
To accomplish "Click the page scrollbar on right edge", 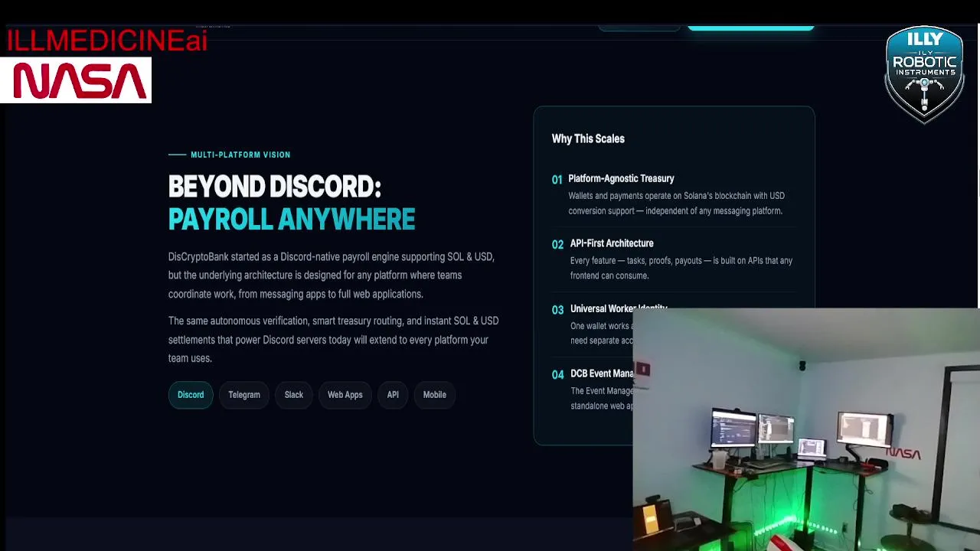I will 978,184.
